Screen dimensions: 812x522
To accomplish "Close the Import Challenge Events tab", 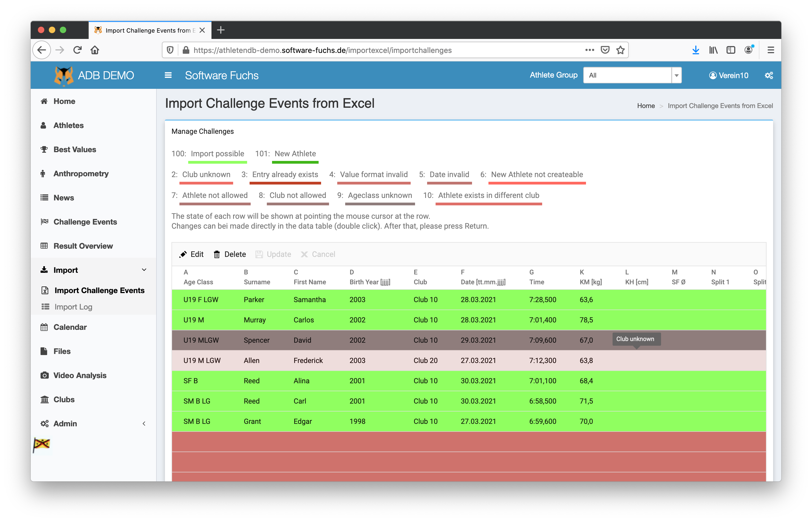I will pyautogui.click(x=202, y=30).
